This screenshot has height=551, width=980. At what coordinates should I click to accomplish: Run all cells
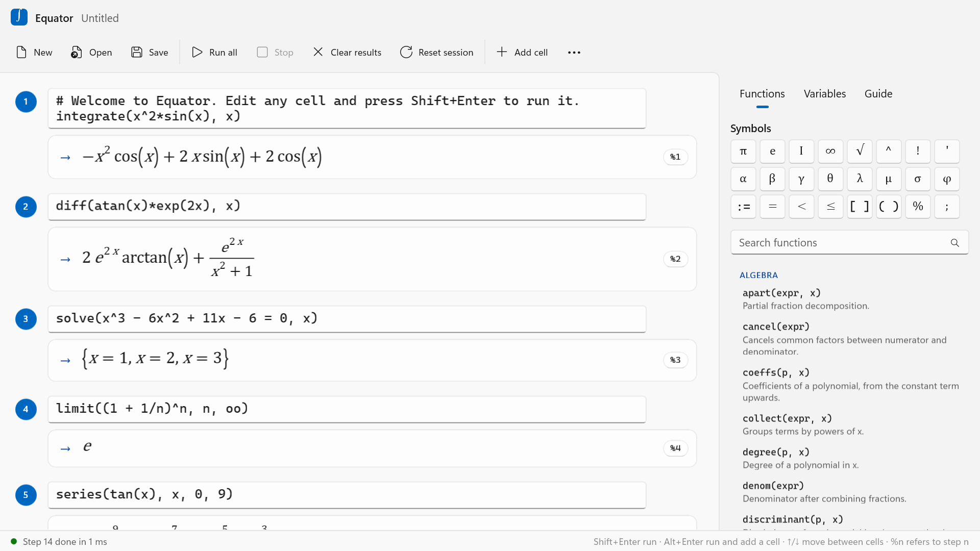214,52
